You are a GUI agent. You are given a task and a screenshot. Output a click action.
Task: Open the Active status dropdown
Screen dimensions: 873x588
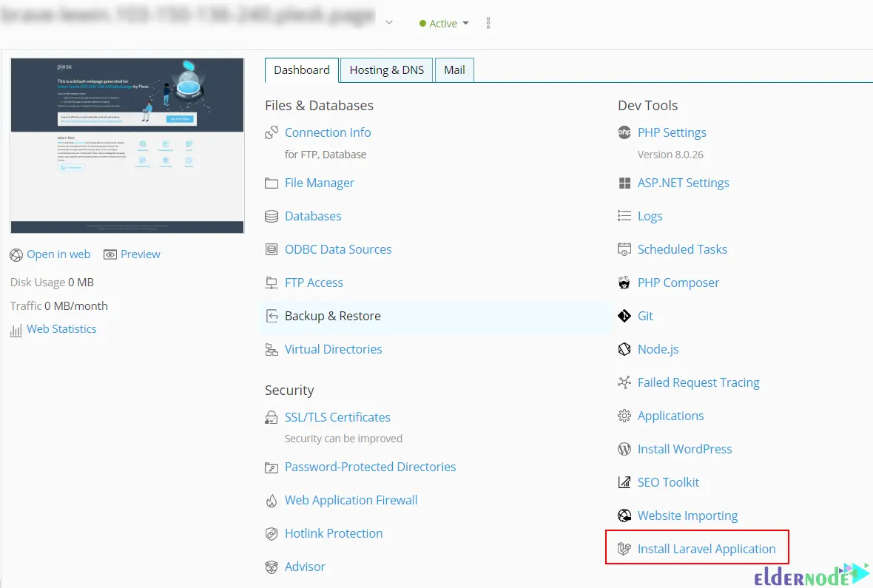point(445,24)
